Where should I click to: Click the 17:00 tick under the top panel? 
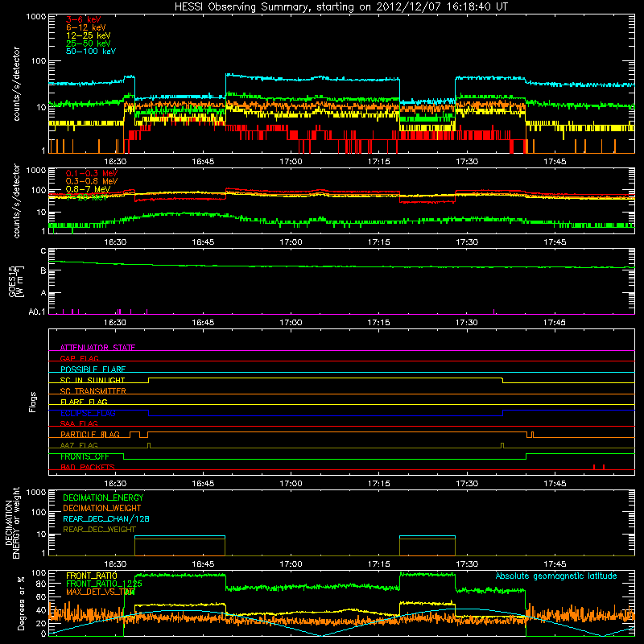click(291, 162)
